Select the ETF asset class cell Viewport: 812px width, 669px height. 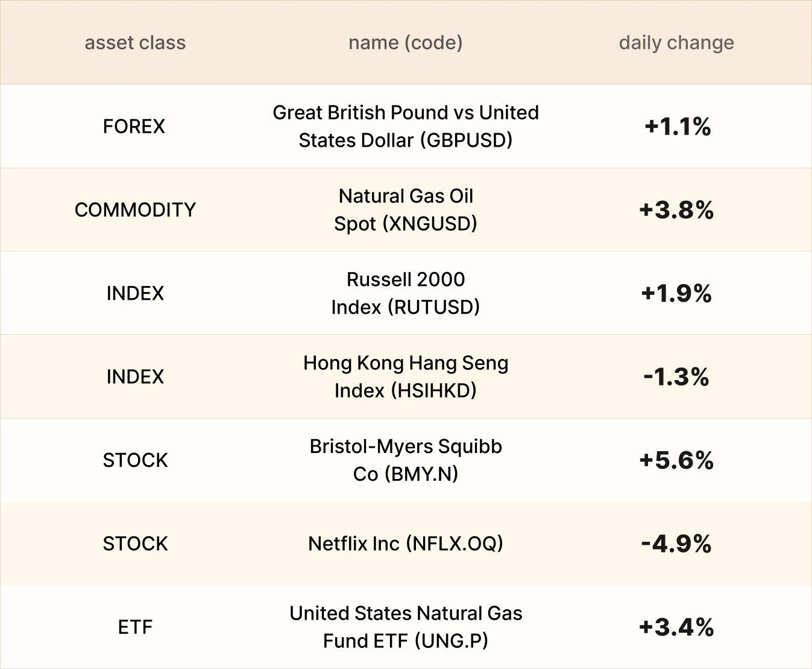[135, 627]
